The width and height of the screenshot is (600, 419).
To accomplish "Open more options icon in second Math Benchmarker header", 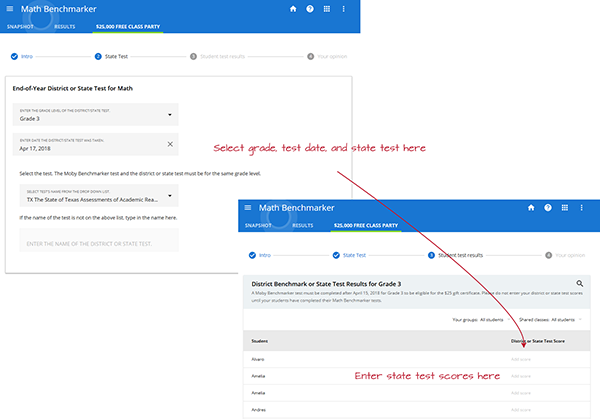I will click(582, 207).
